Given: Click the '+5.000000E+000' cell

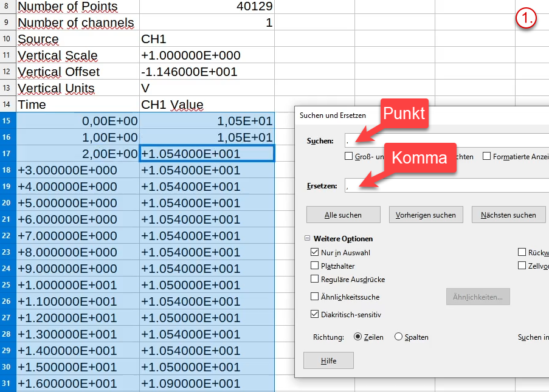Looking at the screenshot, I should (78, 203).
